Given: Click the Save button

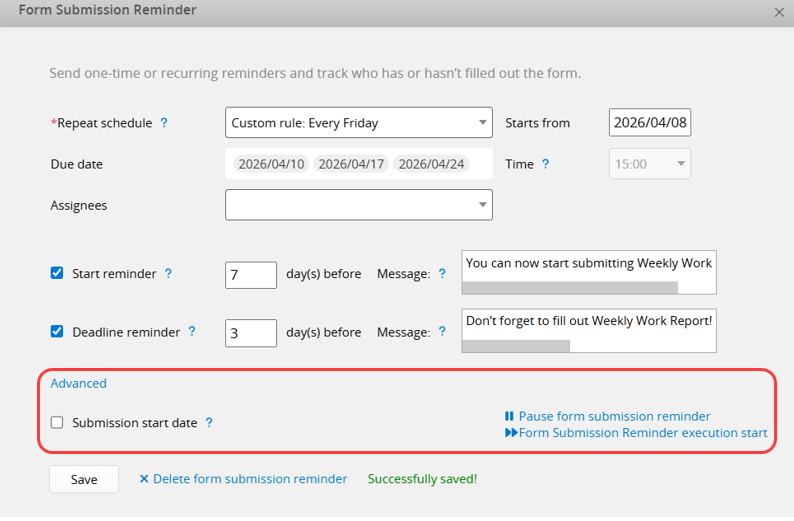Looking at the screenshot, I should (x=84, y=479).
